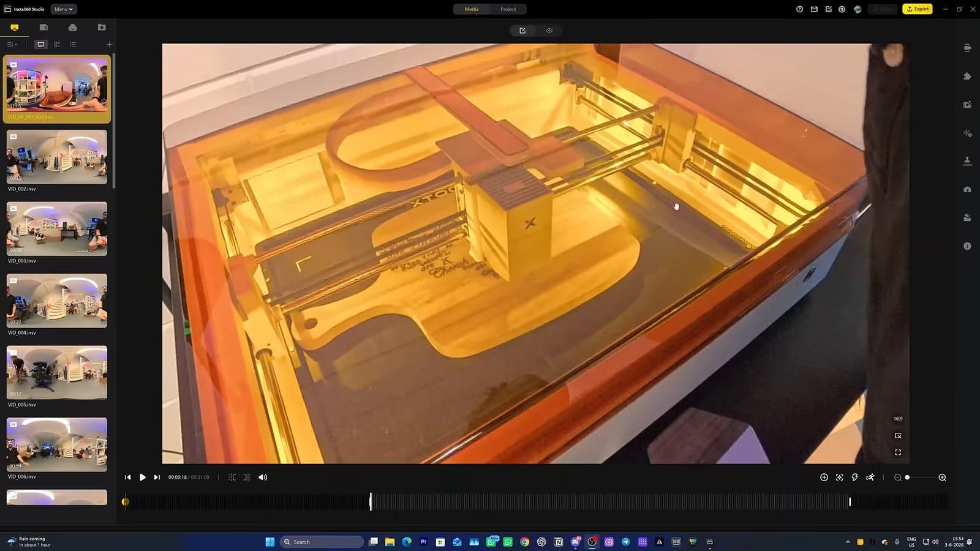Mute the volume speaker icon
Image resolution: width=980 pixels, height=551 pixels.
point(263,478)
